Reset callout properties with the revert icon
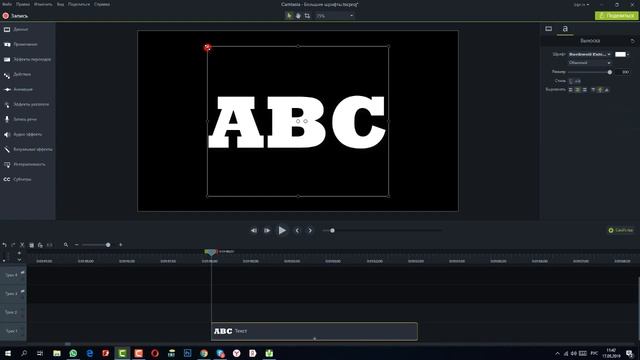 tap(633, 41)
